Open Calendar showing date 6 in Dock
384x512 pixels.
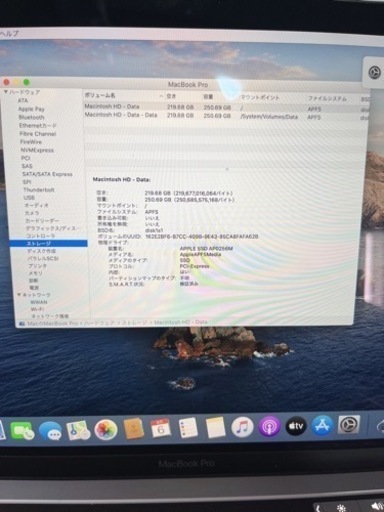[x=161, y=428]
